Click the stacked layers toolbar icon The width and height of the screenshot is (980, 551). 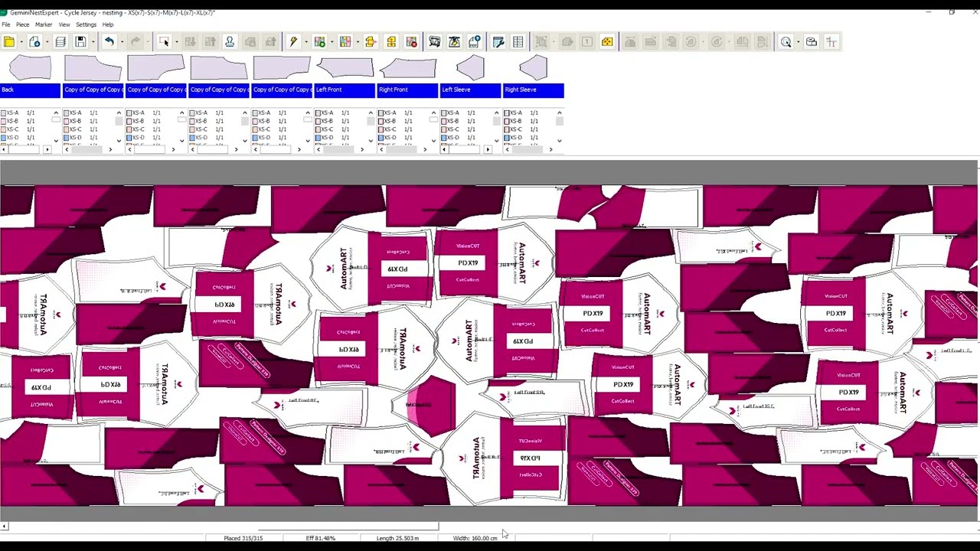(60, 42)
